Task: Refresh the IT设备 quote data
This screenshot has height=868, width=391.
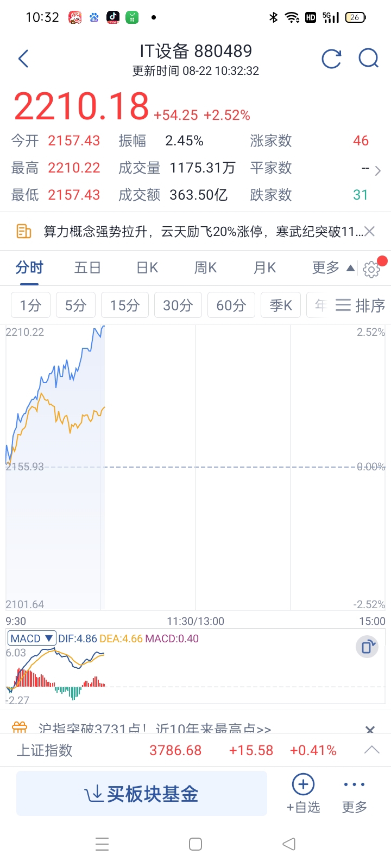Action: [x=331, y=59]
